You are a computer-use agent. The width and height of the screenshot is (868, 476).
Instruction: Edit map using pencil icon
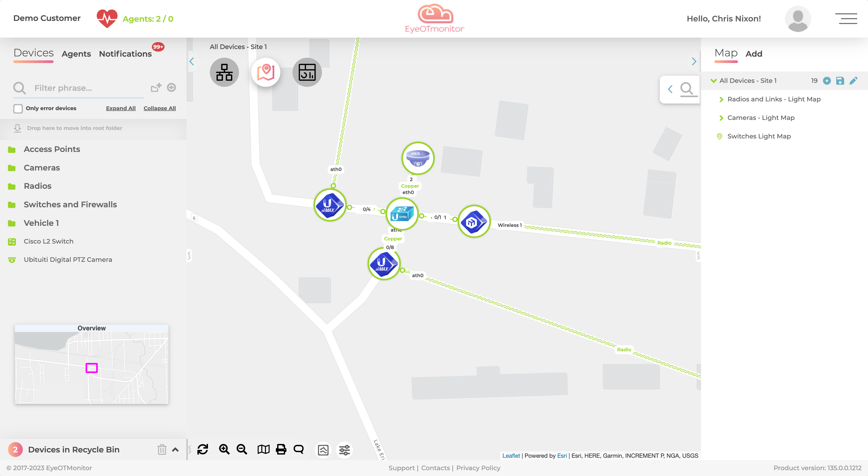click(x=853, y=81)
